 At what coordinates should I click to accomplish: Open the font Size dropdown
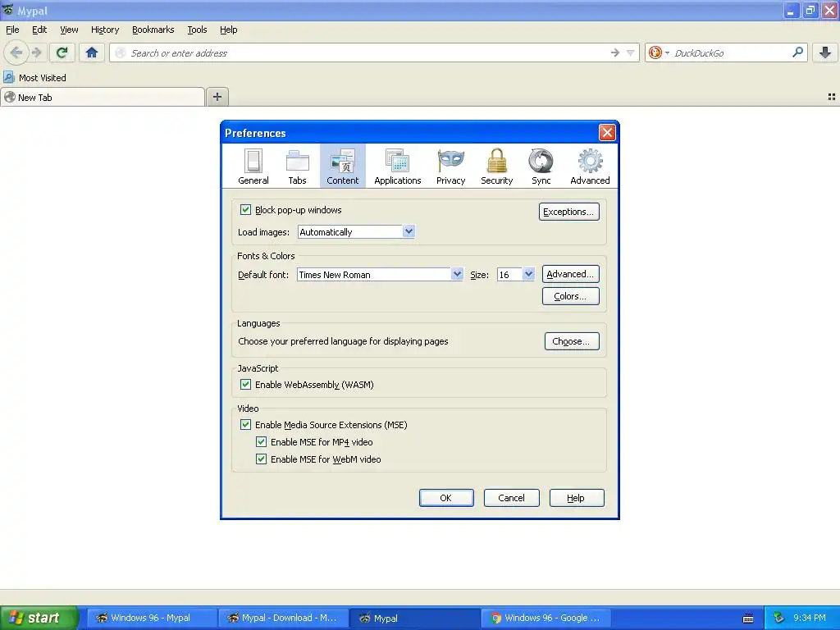[515, 274]
